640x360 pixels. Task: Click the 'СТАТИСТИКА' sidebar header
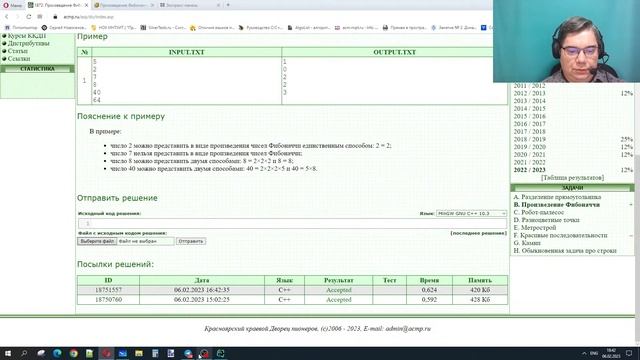pos(38,69)
